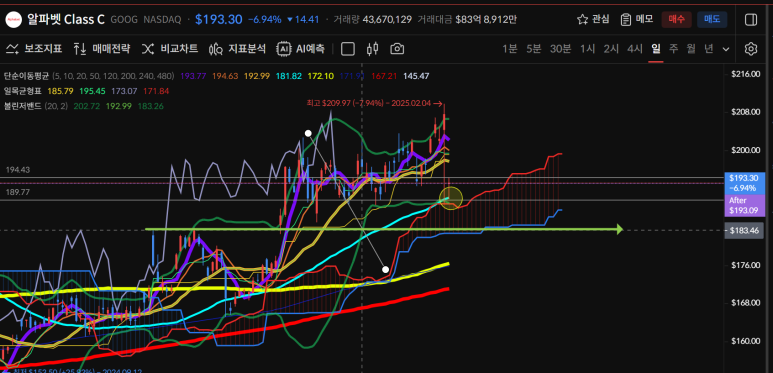Open AI예측 prediction tool

301,49
